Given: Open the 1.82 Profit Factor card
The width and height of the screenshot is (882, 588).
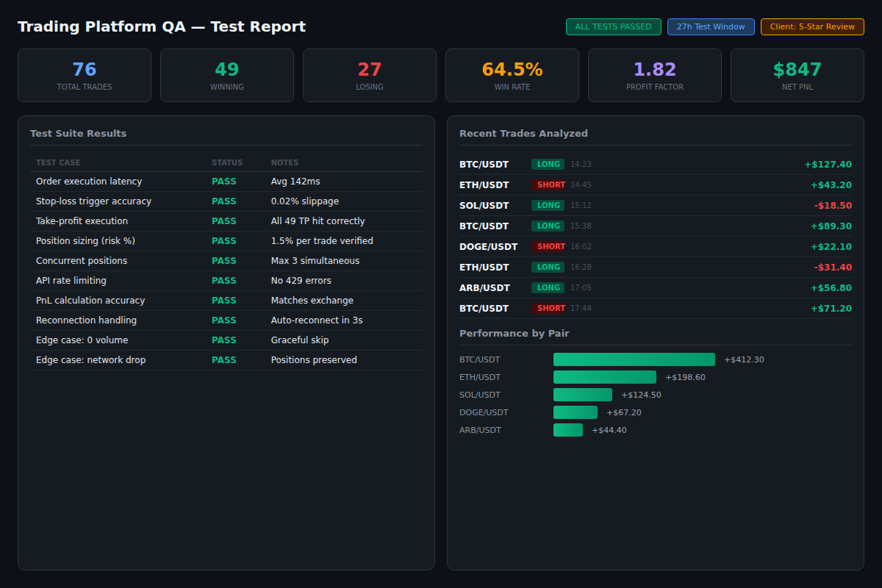Looking at the screenshot, I should (655, 75).
